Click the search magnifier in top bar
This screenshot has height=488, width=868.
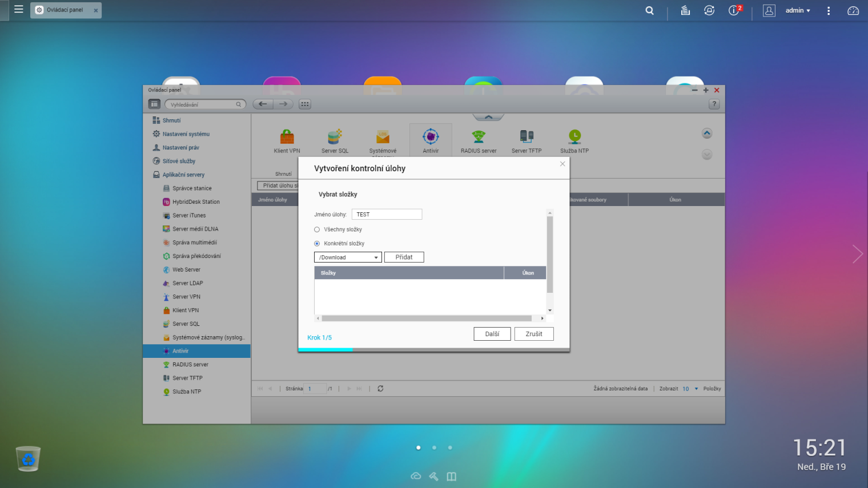[649, 10]
